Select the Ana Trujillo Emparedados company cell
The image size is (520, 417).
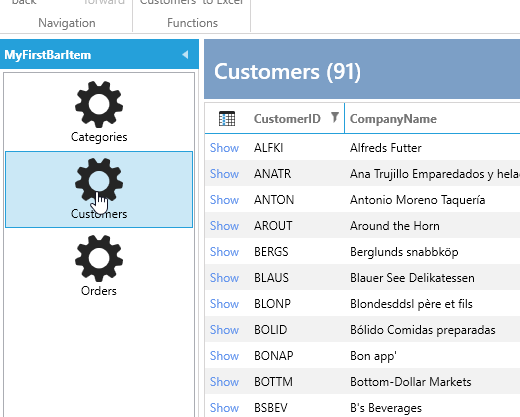pyautogui.click(x=435, y=174)
